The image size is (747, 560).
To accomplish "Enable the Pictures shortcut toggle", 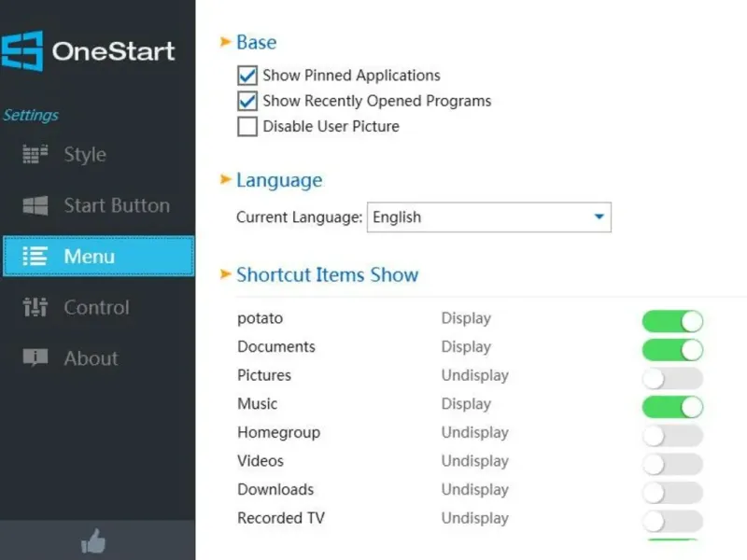I will coord(672,379).
